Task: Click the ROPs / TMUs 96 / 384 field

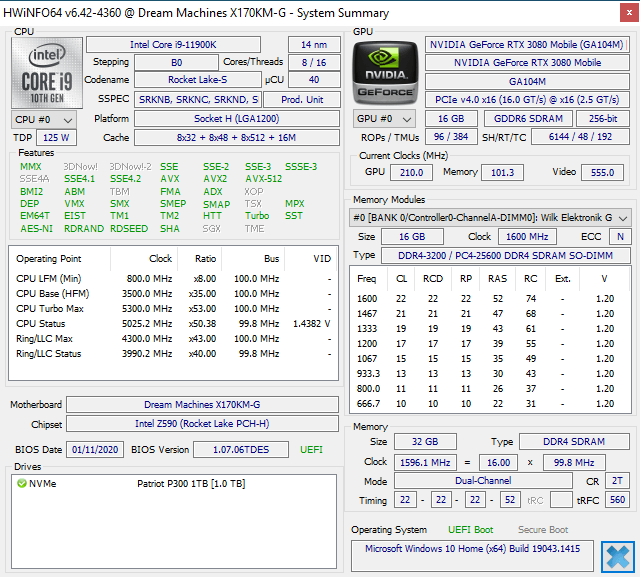Action: (451, 137)
